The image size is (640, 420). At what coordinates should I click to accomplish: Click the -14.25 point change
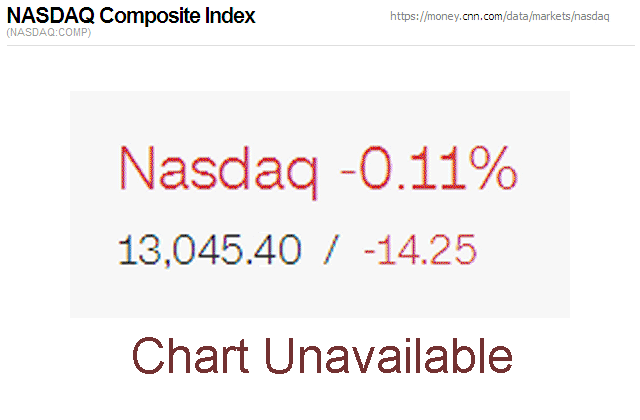(419, 249)
